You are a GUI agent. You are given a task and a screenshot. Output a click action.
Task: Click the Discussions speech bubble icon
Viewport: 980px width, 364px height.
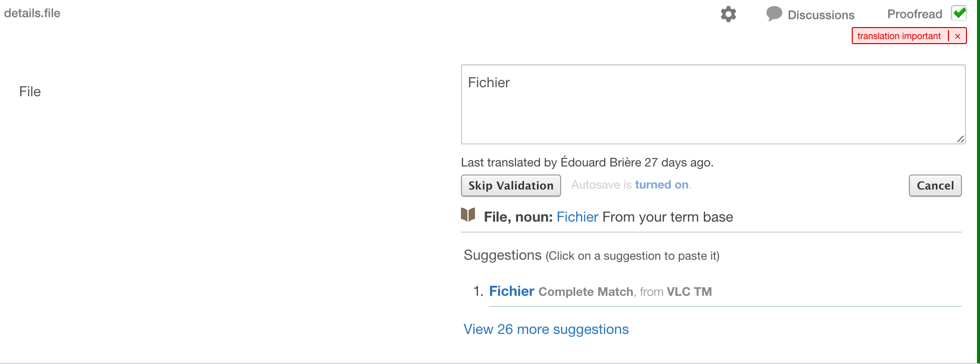point(774,14)
